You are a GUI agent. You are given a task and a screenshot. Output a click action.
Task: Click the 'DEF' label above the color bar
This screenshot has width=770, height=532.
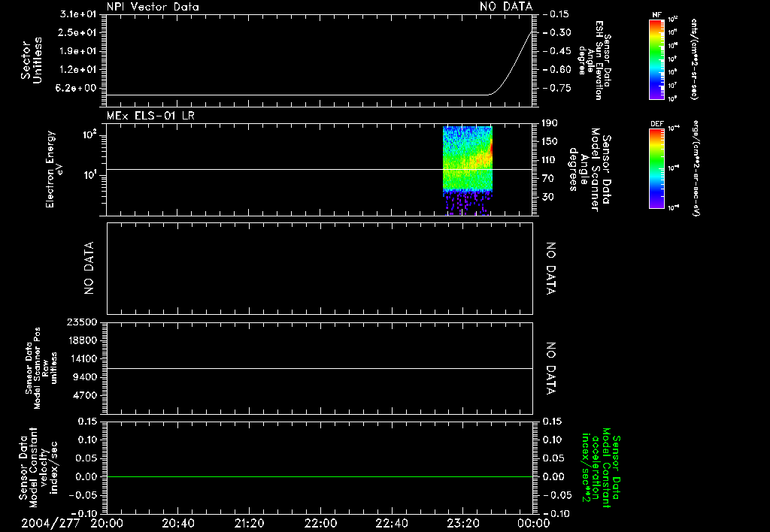point(657,124)
